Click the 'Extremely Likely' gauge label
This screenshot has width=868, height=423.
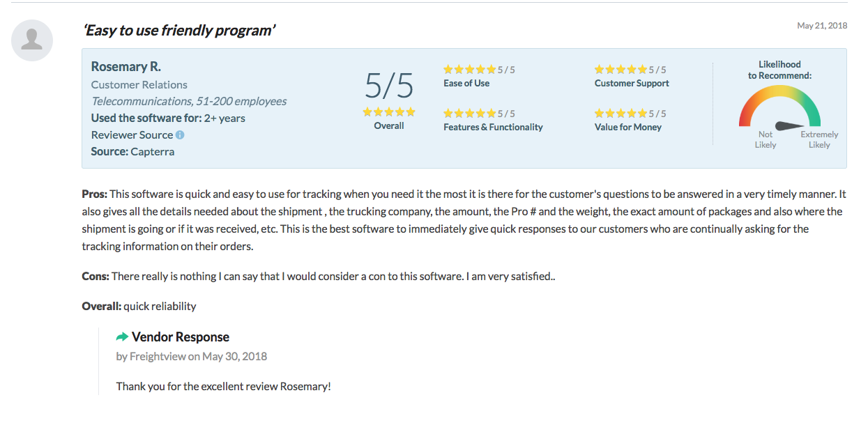click(x=819, y=140)
